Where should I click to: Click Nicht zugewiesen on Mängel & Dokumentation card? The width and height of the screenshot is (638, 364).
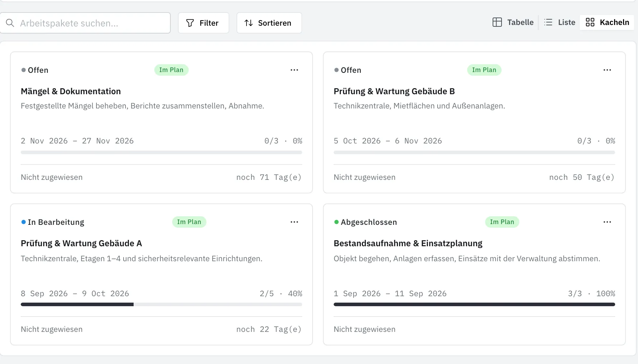click(x=52, y=177)
